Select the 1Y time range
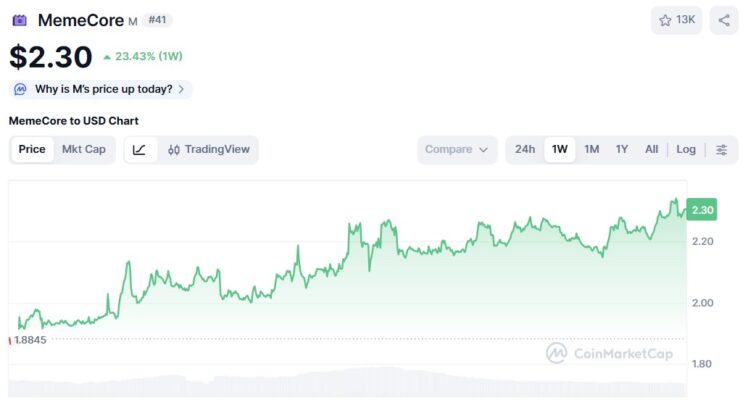Viewport: 748px width, 400px height. point(622,150)
